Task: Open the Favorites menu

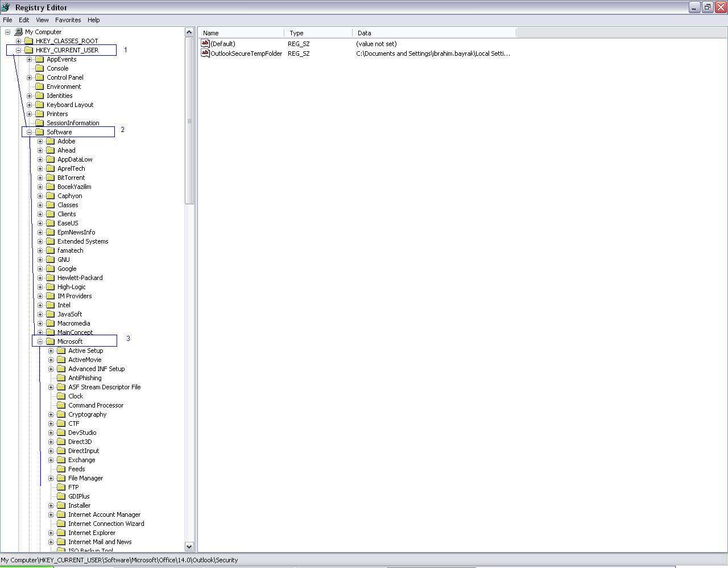Action: pyautogui.click(x=68, y=20)
